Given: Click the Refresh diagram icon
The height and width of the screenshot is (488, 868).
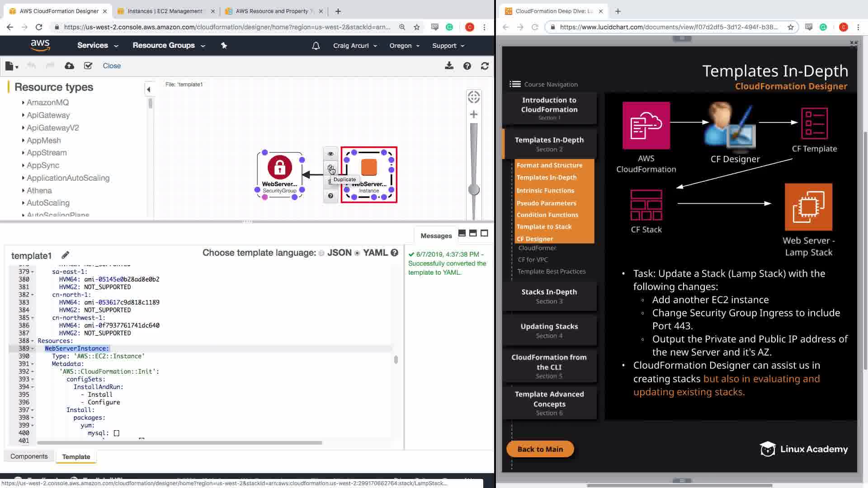Looking at the screenshot, I should [x=485, y=66].
